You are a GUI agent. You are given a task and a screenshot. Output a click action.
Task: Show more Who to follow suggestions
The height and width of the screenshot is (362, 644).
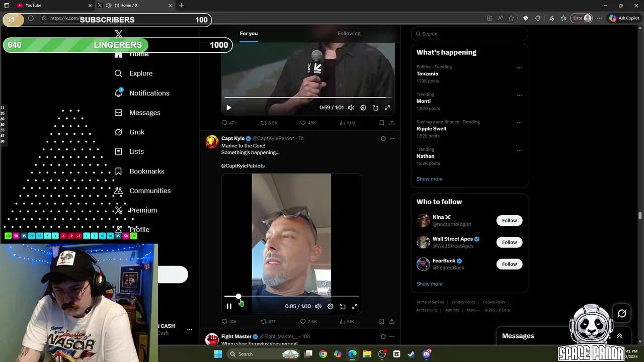(430, 284)
